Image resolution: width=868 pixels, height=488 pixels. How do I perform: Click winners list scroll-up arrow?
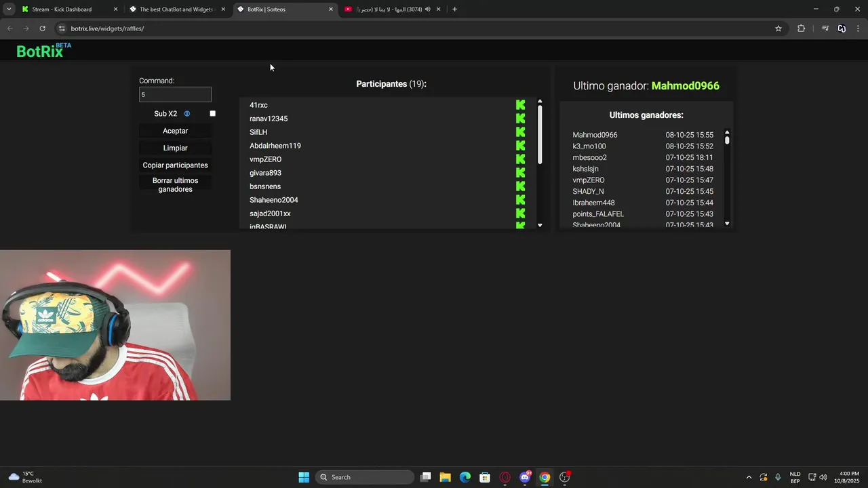tap(727, 132)
